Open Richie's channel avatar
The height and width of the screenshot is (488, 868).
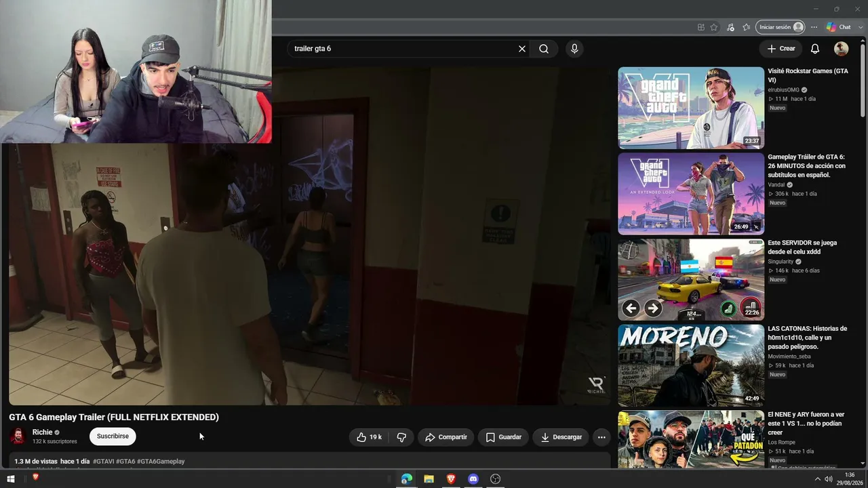tap(18, 436)
